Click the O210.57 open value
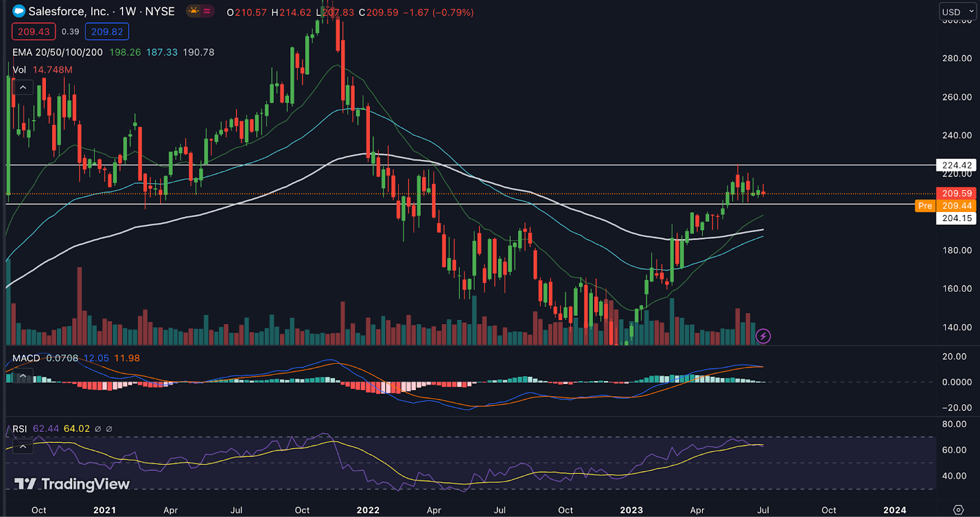The height and width of the screenshot is (517, 980). 246,12
